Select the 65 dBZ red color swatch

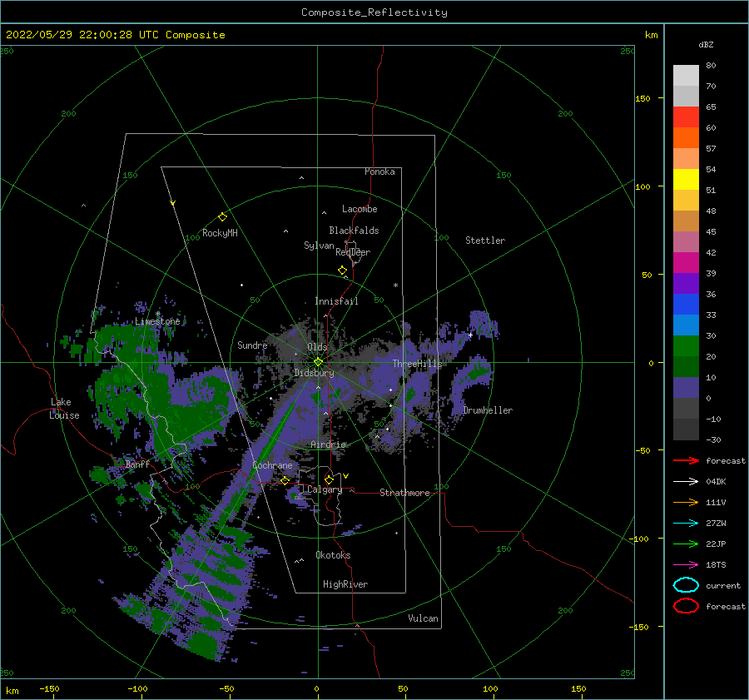[x=686, y=117]
